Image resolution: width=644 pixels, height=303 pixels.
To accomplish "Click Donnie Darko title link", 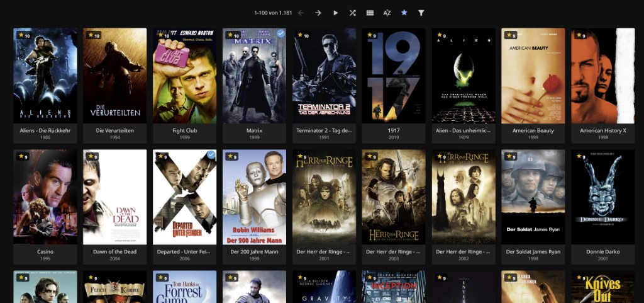I will click(603, 251).
